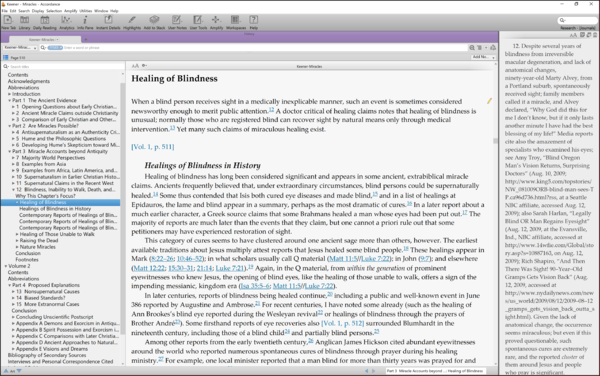Open the Search menu

click(24, 11)
